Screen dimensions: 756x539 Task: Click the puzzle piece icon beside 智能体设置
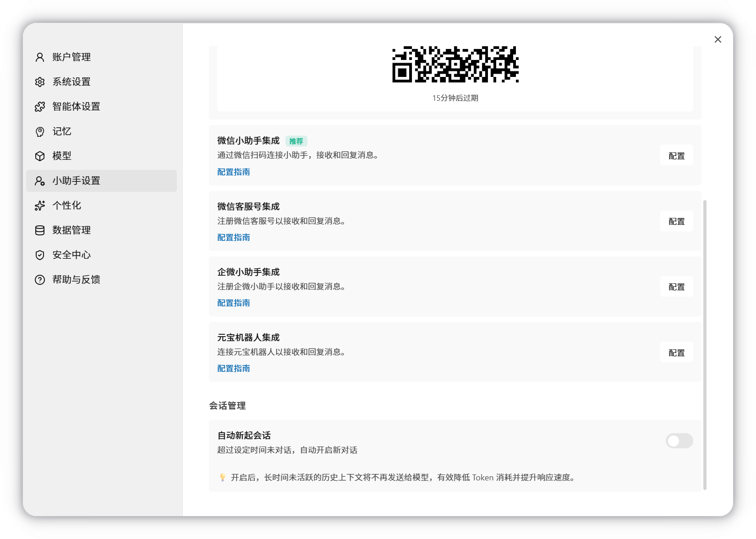(40, 107)
